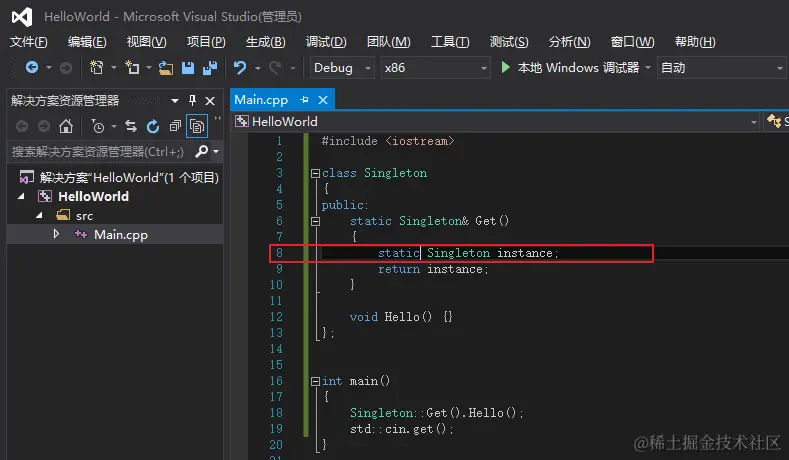Open the undo history dropdown arrow
Screen dimensions: 789x460
pos(257,67)
